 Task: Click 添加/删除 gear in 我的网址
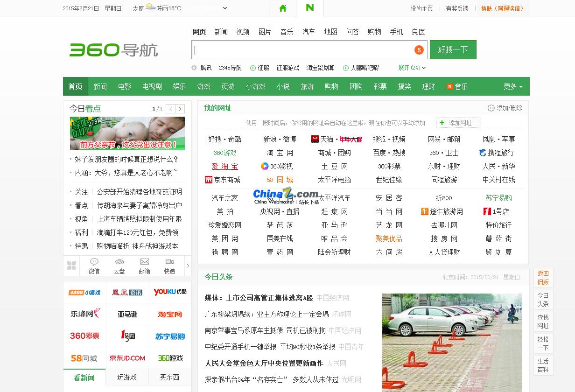505,108
